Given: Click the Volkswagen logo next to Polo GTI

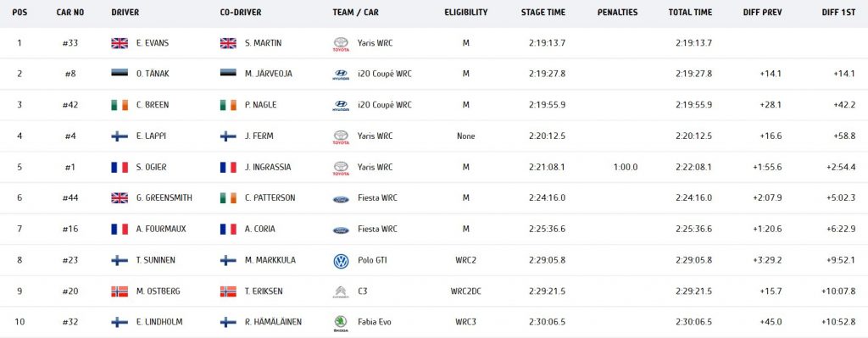Looking at the screenshot, I should point(341,261).
